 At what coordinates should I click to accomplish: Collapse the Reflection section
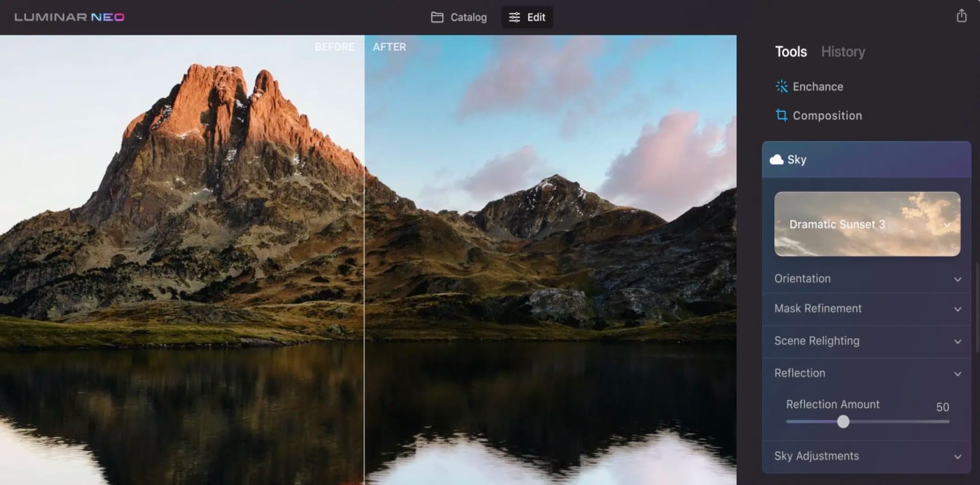tap(958, 374)
